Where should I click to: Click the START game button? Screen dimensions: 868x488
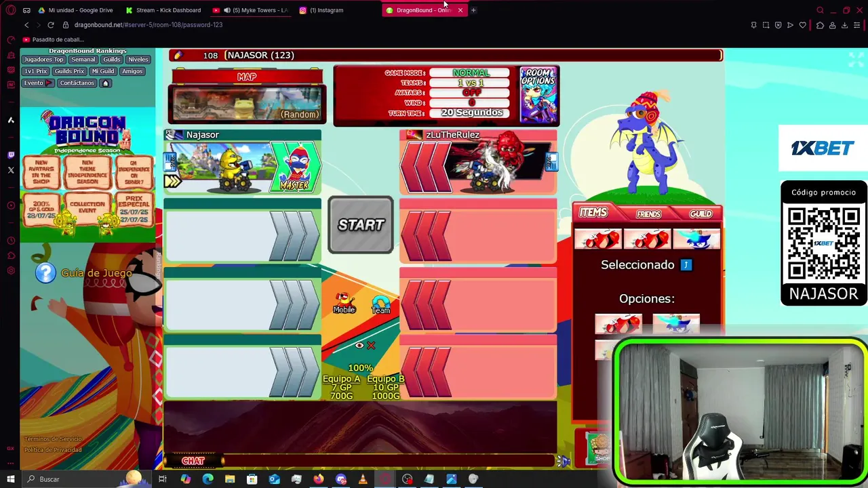point(361,225)
